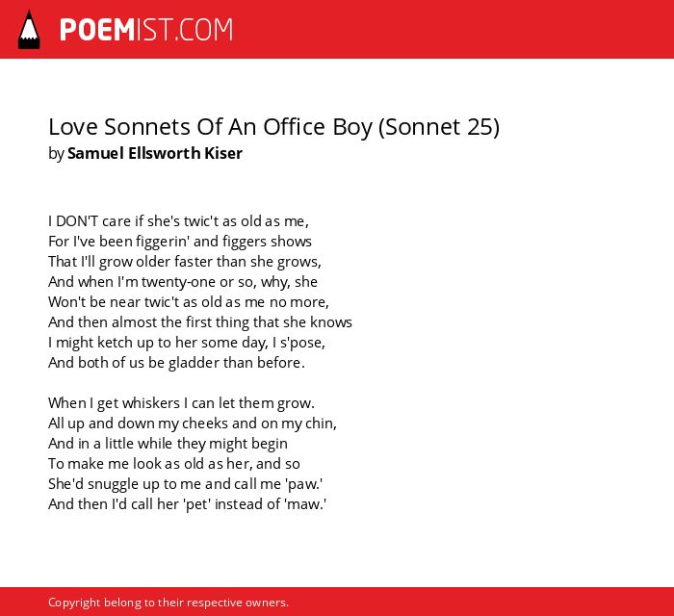Image resolution: width=674 pixels, height=616 pixels.
Task: Click line 'That I'll grow older faster'
Action: pos(185,262)
